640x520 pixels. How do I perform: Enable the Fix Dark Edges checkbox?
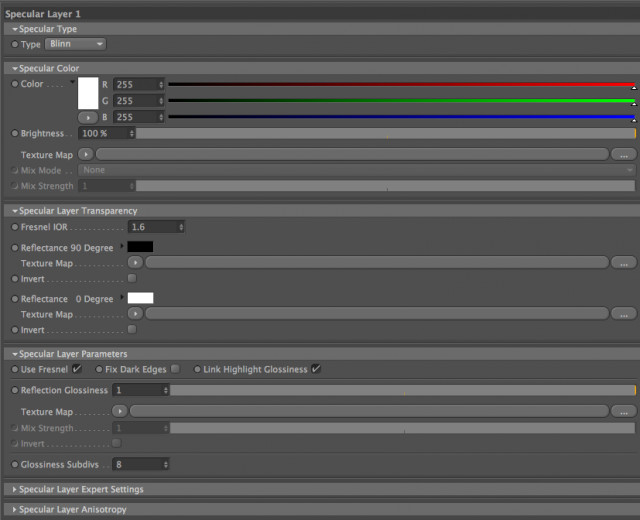click(175, 369)
